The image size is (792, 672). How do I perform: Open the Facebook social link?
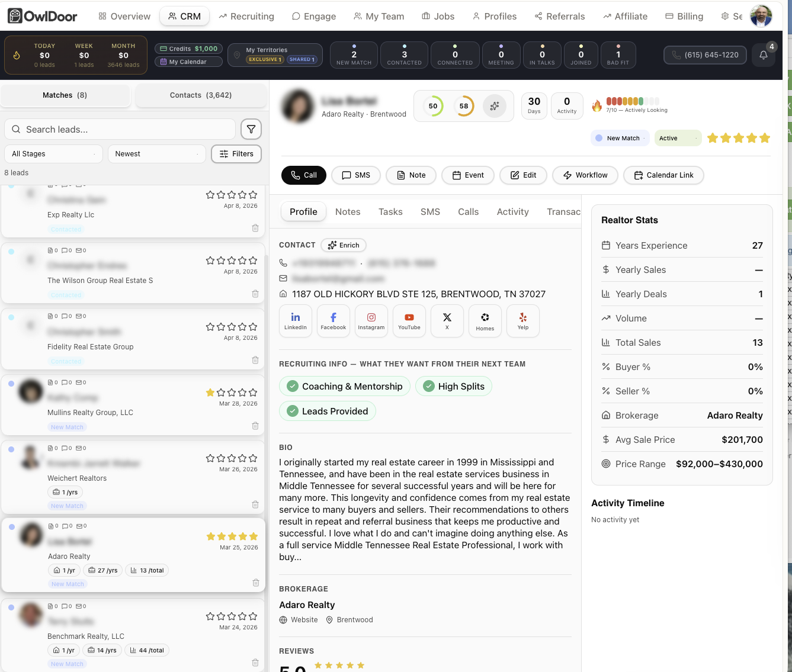tap(333, 320)
